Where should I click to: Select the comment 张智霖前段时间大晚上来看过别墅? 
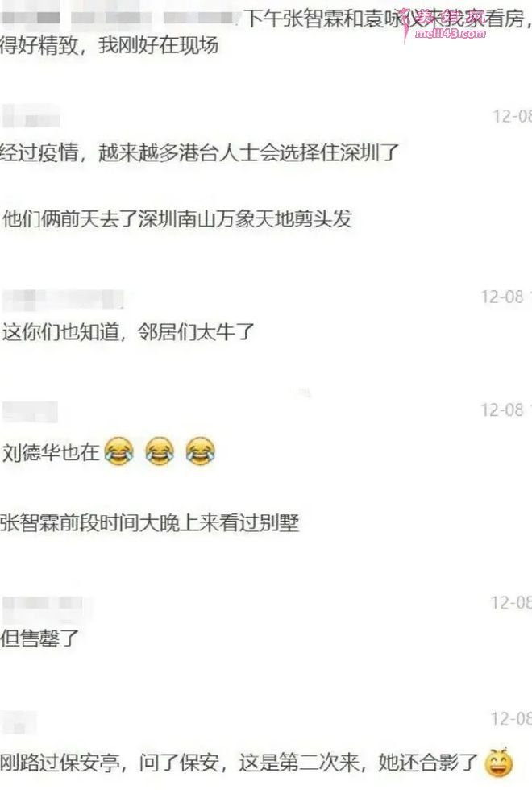click(150, 523)
